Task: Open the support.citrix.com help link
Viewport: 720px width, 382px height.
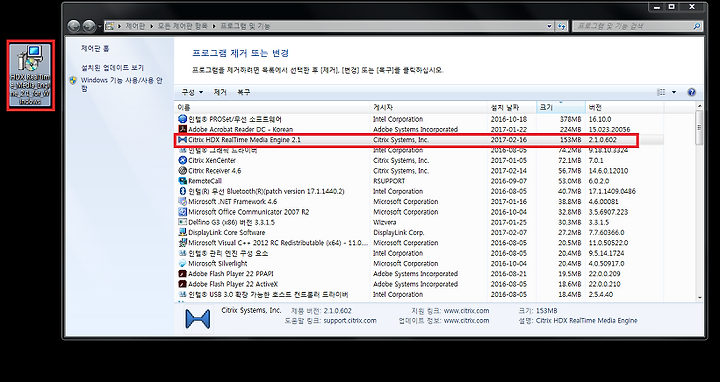Action: point(350,320)
